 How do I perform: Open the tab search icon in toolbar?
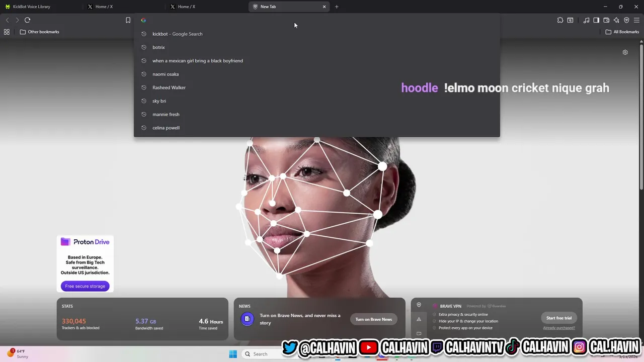tap(570, 20)
